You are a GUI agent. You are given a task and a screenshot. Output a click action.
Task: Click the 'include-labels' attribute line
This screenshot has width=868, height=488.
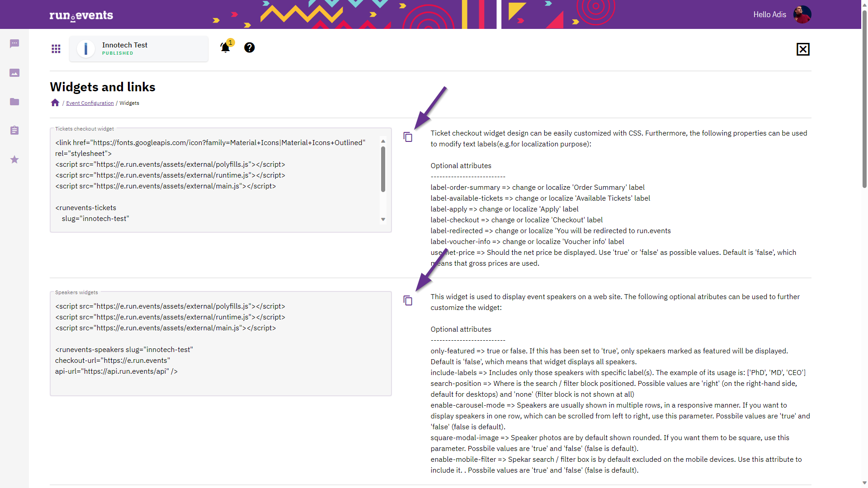(x=618, y=373)
